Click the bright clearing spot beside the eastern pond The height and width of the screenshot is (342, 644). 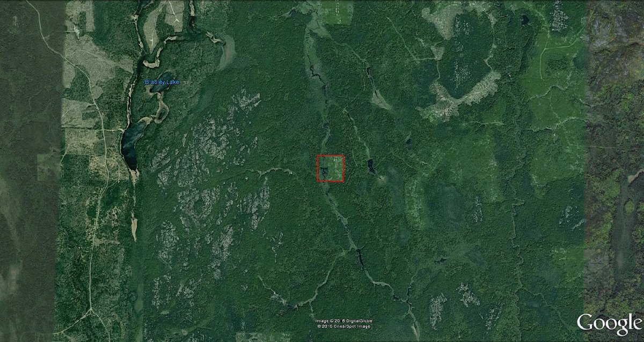click(382, 177)
